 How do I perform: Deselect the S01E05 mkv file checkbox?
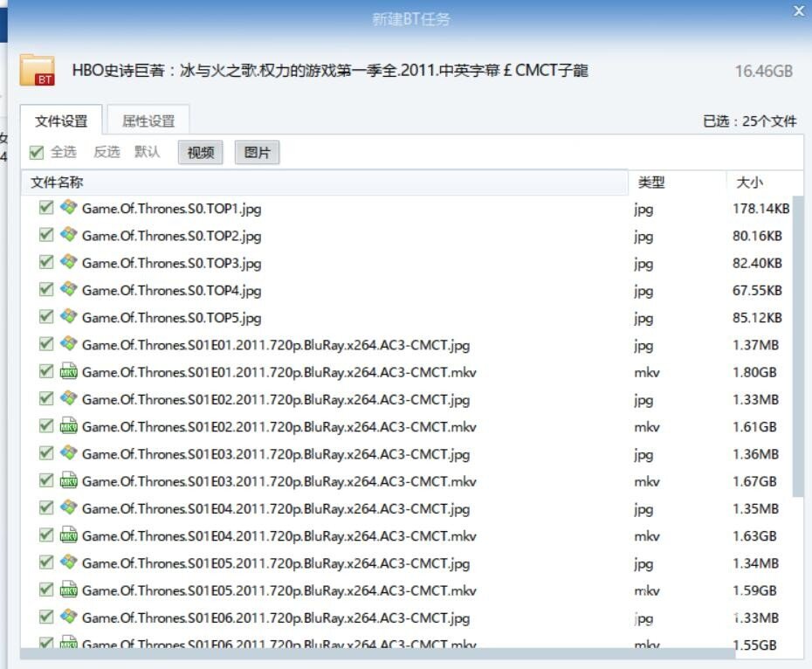click(x=46, y=590)
